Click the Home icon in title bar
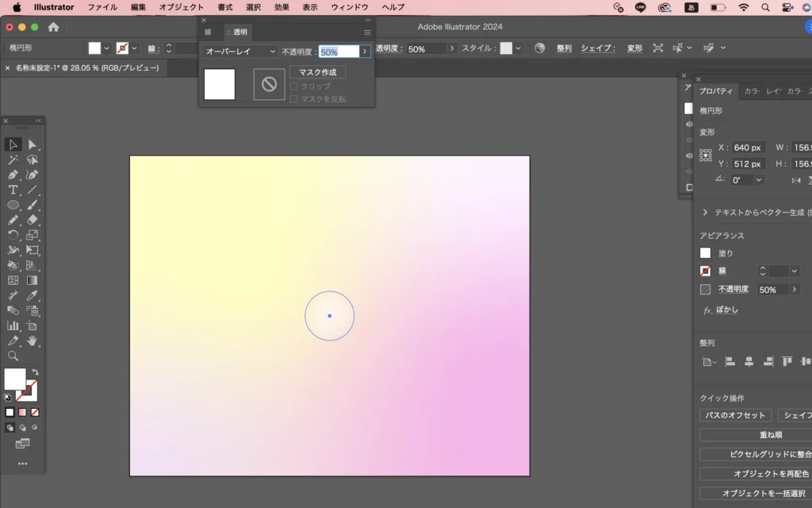Viewport: 812px width, 508px height. tap(54, 27)
